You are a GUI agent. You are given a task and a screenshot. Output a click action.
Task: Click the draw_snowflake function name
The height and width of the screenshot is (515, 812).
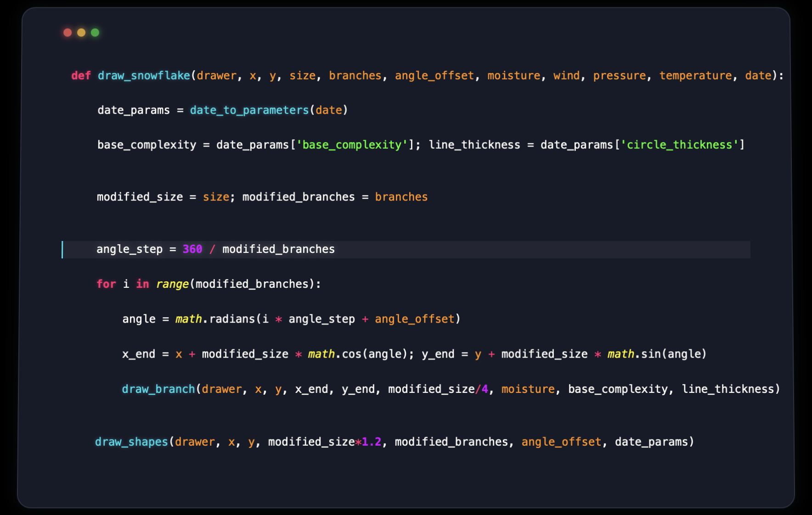(144, 76)
